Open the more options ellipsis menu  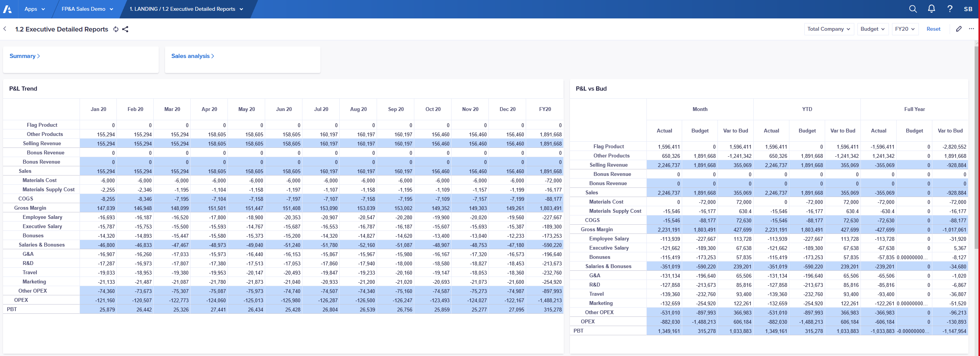972,29
